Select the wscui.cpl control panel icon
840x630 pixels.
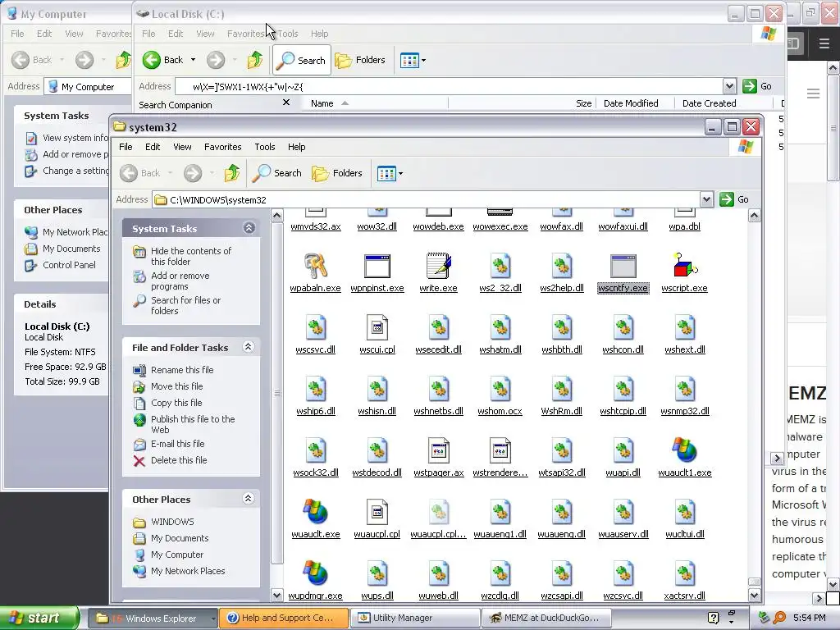pos(377,328)
